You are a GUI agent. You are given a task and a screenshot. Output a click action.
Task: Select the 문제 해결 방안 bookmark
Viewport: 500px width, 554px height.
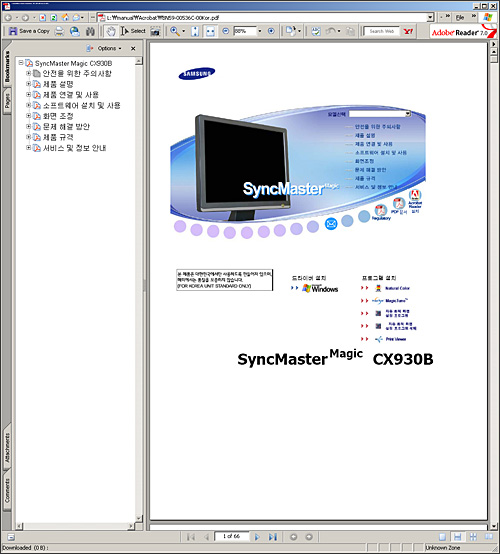pos(66,126)
